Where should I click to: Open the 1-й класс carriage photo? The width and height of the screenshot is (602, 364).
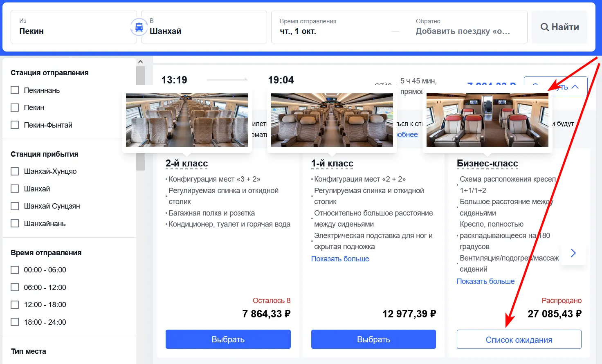click(332, 120)
